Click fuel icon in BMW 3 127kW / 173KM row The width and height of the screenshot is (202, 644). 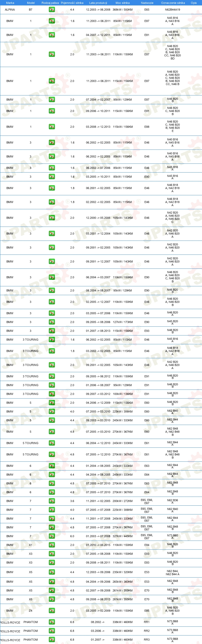coord(52,322)
